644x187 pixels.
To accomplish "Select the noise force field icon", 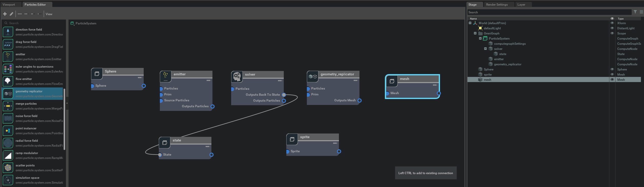I will pos(8,118).
